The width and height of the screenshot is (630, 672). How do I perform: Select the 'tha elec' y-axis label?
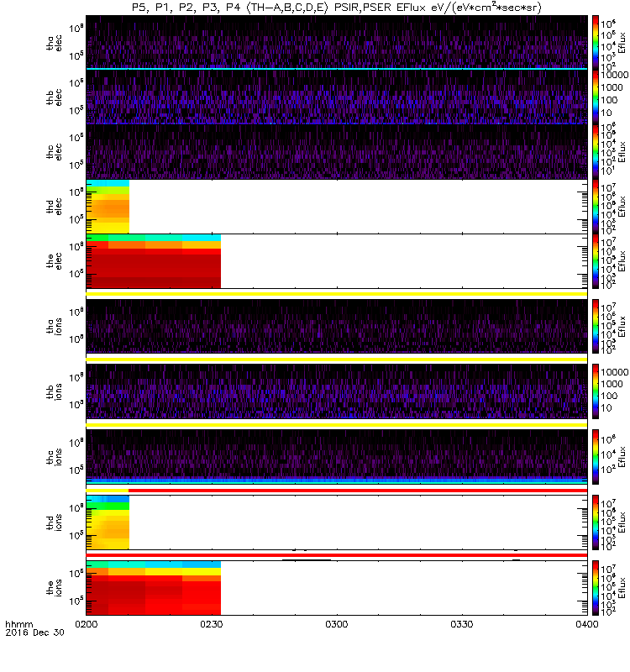[55, 43]
